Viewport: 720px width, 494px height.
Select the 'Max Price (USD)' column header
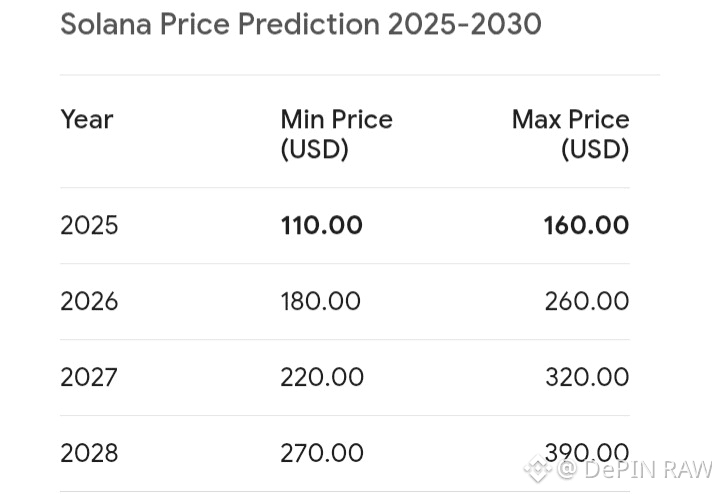571,134
